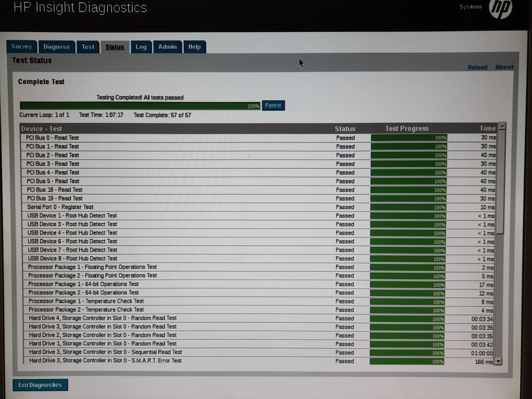The height and width of the screenshot is (399, 532).
Task: Click the 17 ms time value
Action: (x=486, y=285)
